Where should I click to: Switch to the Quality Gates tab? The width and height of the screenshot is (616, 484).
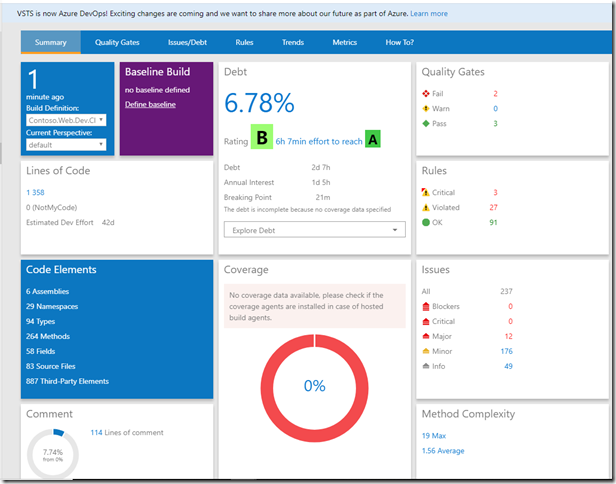[x=118, y=43]
